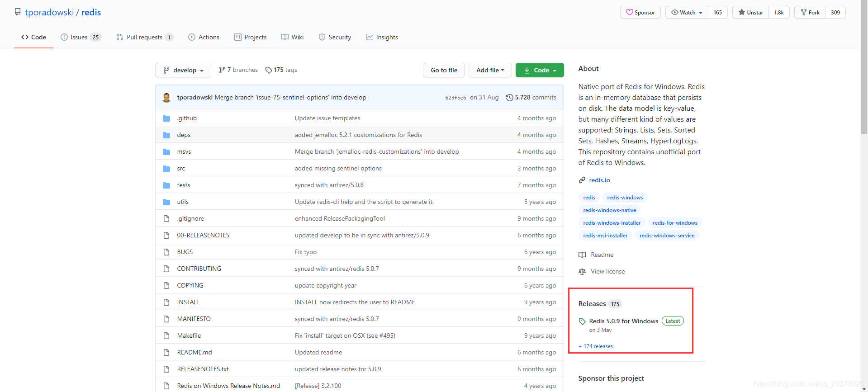Click tporadowski's avatar in the commit bar
The image size is (868, 392).
(166, 98)
